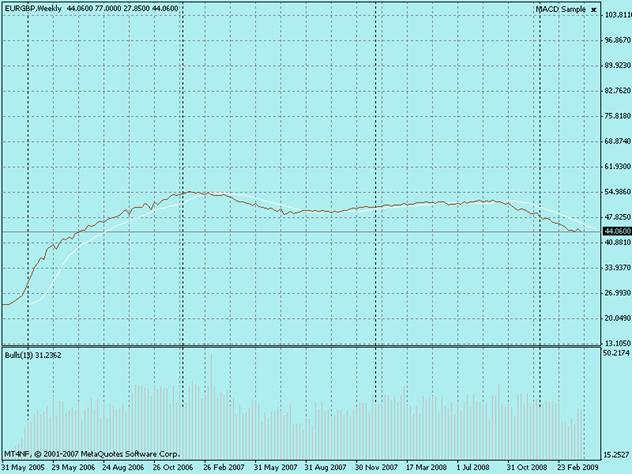Click the 30 Nov 2007 date label
The width and height of the screenshot is (632, 474).
(x=378, y=467)
